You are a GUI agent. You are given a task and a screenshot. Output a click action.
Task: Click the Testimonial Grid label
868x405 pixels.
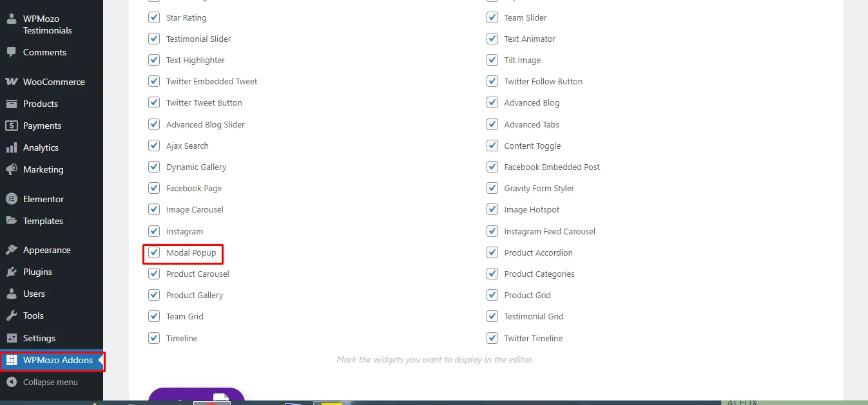coord(534,316)
